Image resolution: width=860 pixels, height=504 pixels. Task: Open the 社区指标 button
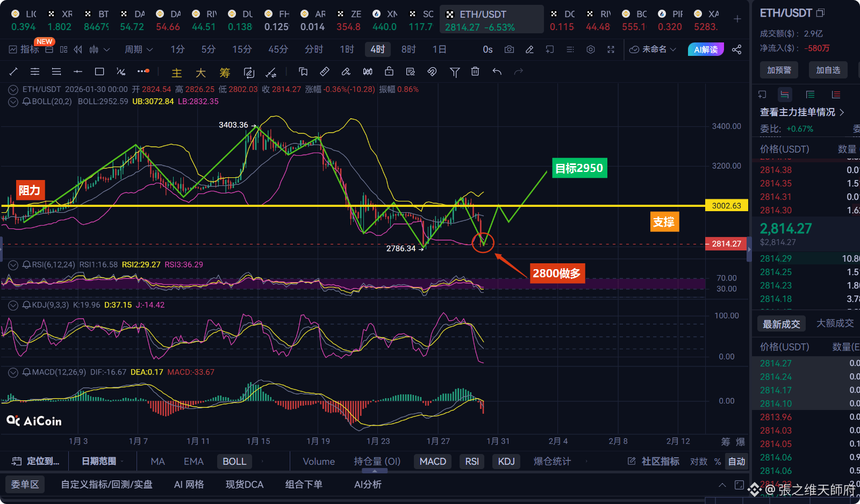[x=654, y=462]
